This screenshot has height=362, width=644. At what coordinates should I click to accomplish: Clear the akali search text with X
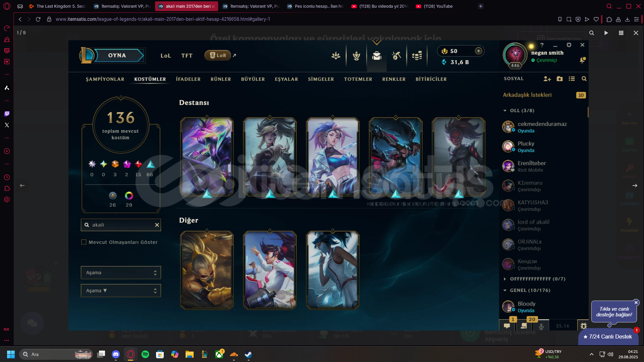[157, 225]
